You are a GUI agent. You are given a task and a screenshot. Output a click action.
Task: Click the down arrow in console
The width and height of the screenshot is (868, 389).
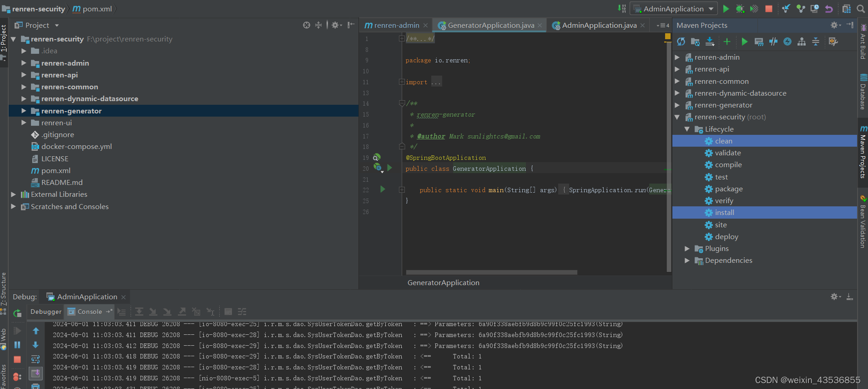pos(35,345)
